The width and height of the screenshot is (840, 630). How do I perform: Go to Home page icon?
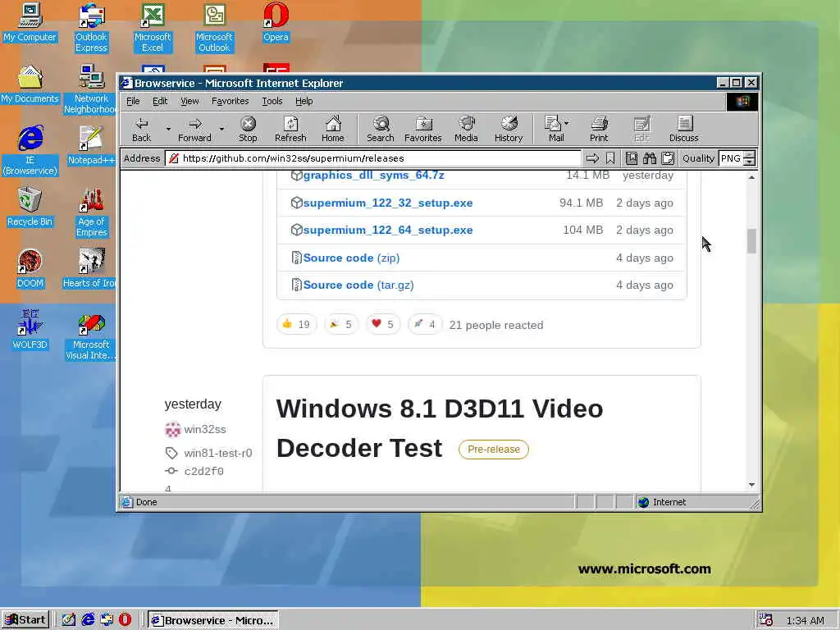(x=333, y=129)
